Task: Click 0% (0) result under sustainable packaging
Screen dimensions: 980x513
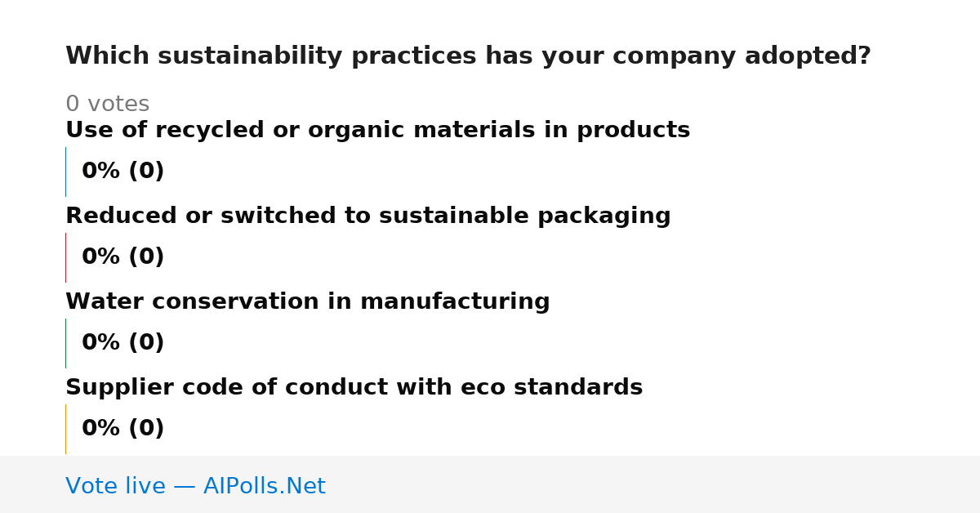Action: point(122,257)
